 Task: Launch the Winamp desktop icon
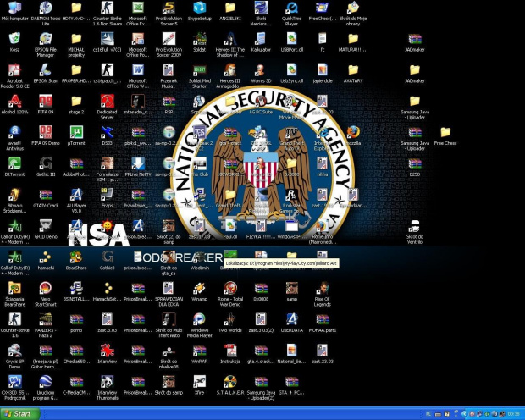pyautogui.click(x=200, y=288)
